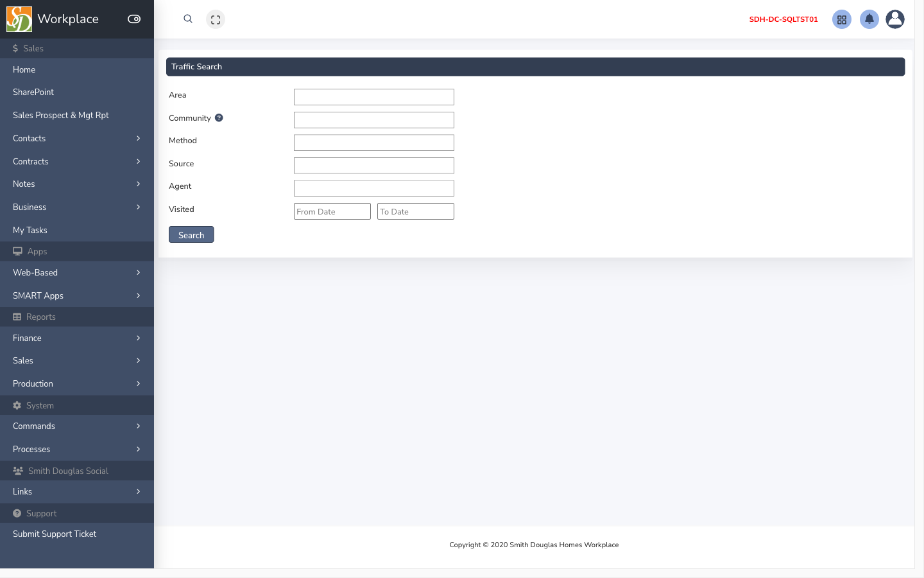Click the Source input field
Viewport: 924px width, 578px height.
pyautogui.click(x=374, y=166)
